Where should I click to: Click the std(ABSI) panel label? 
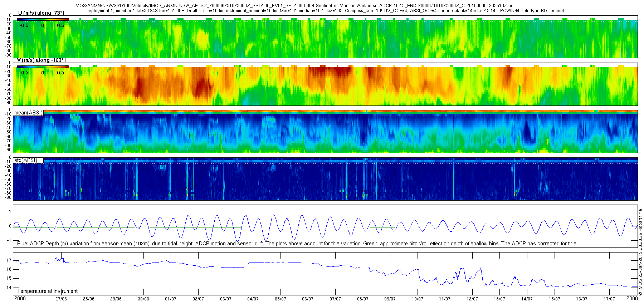click(x=26, y=160)
